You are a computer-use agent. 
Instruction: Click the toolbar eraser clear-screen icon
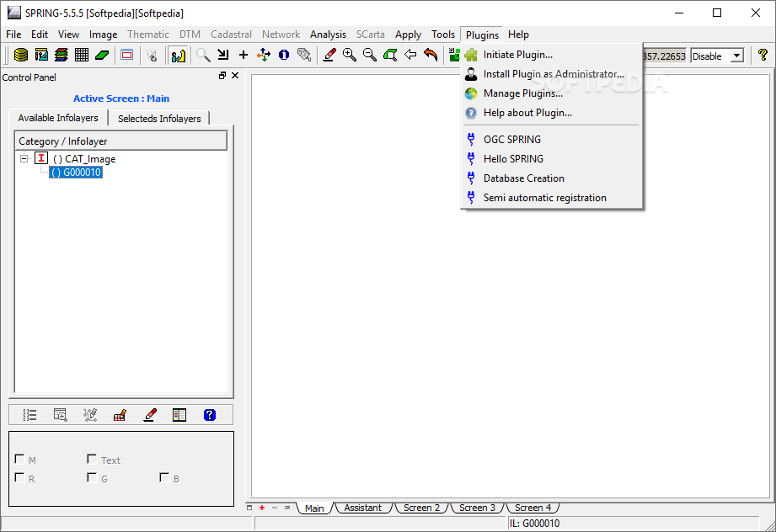[x=329, y=55]
